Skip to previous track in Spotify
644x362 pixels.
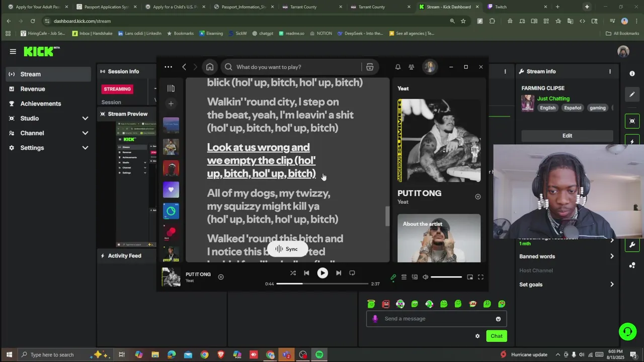306,273
